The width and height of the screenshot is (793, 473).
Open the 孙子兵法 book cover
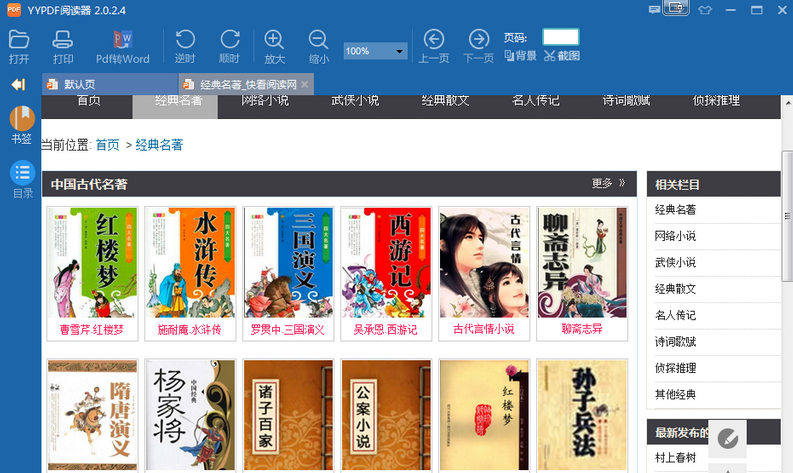coord(582,415)
